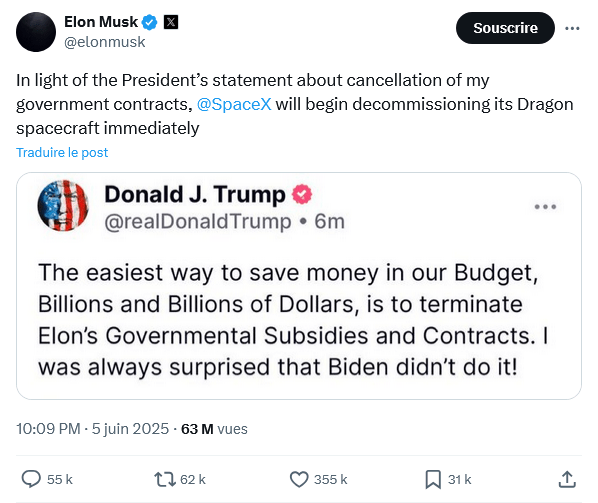Click the reply speech bubble icon

tap(31, 479)
